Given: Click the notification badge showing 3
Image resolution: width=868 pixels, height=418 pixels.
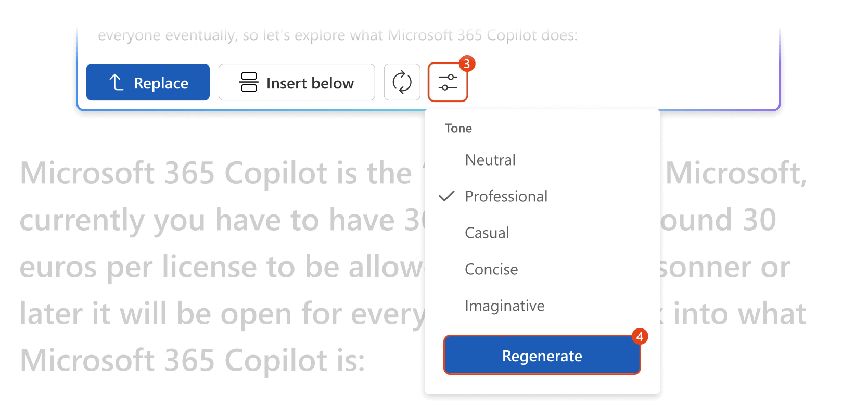Looking at the screenshot, I should click(x=467, y=63).
